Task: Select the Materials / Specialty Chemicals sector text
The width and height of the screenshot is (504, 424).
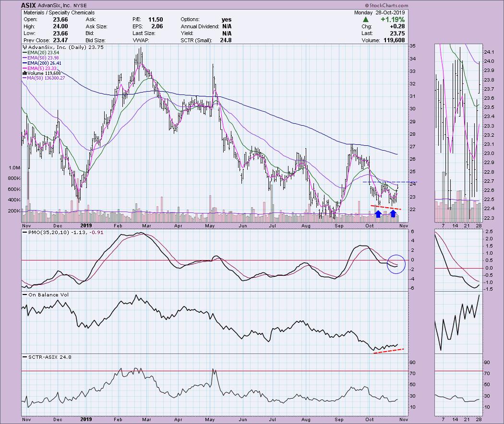Action: pos(59,12)
